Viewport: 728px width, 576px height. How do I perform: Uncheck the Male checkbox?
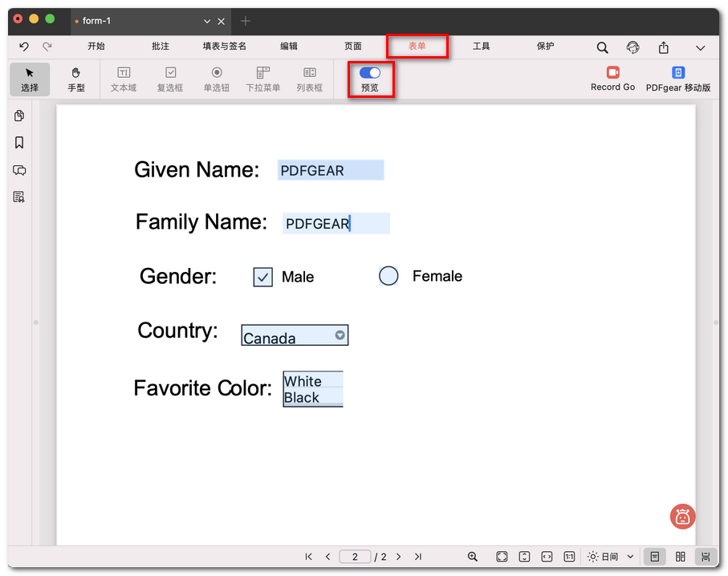tap(262, 277)
